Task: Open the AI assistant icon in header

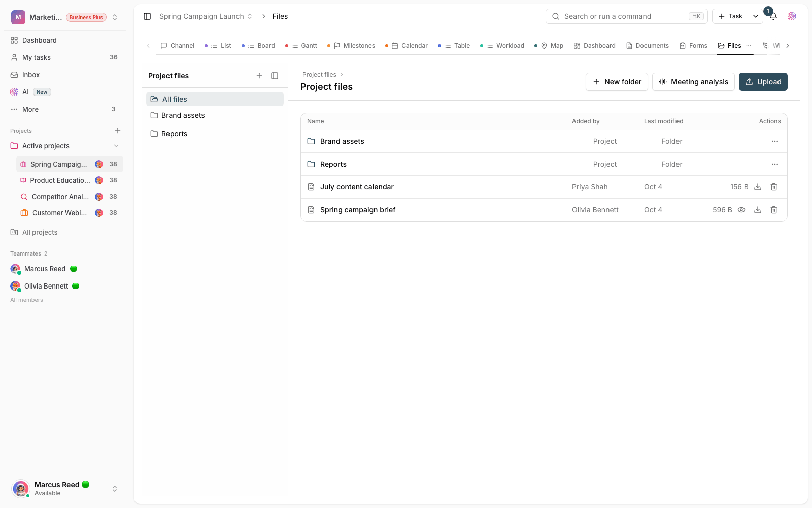Action: [792, 16]
